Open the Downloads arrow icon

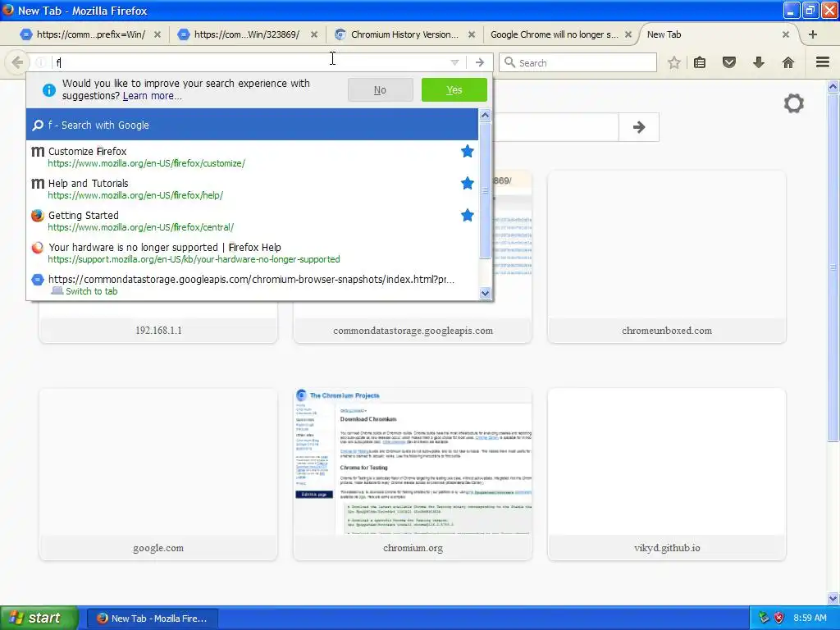pyautogui.click(x=759, y=62)
